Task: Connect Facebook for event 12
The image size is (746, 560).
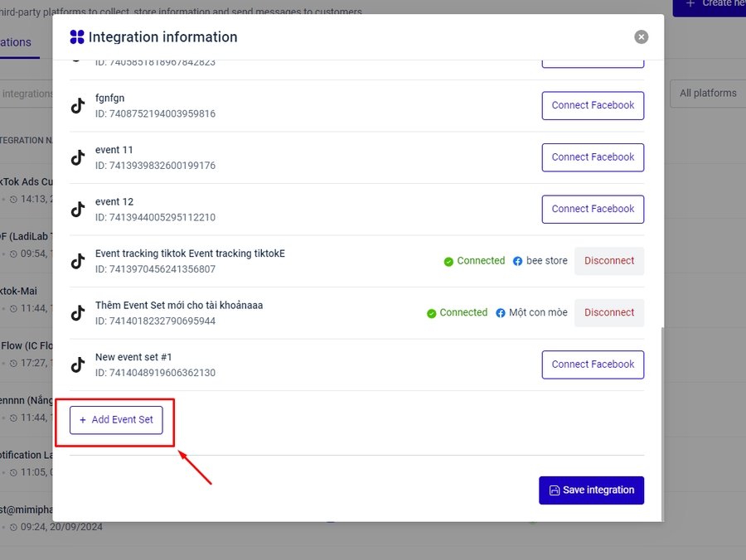Action: tap(593, 210)
